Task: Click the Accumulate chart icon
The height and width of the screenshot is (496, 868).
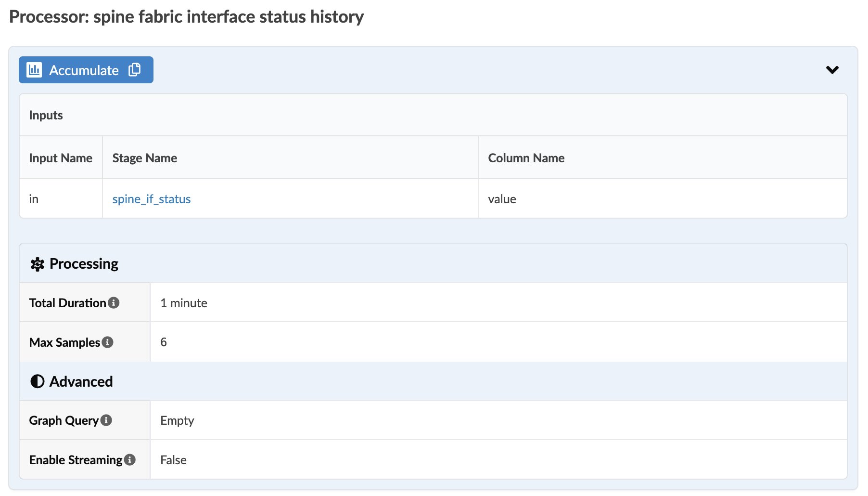Action: [34, 70]
